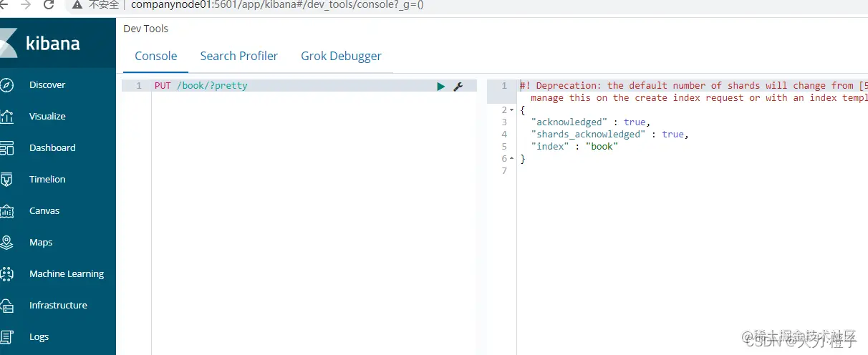The width and height of the screenshot is (868, 355).
Task: Run the PUT /book request with play button
Action: pyautogui.click(x=441, y=86)
